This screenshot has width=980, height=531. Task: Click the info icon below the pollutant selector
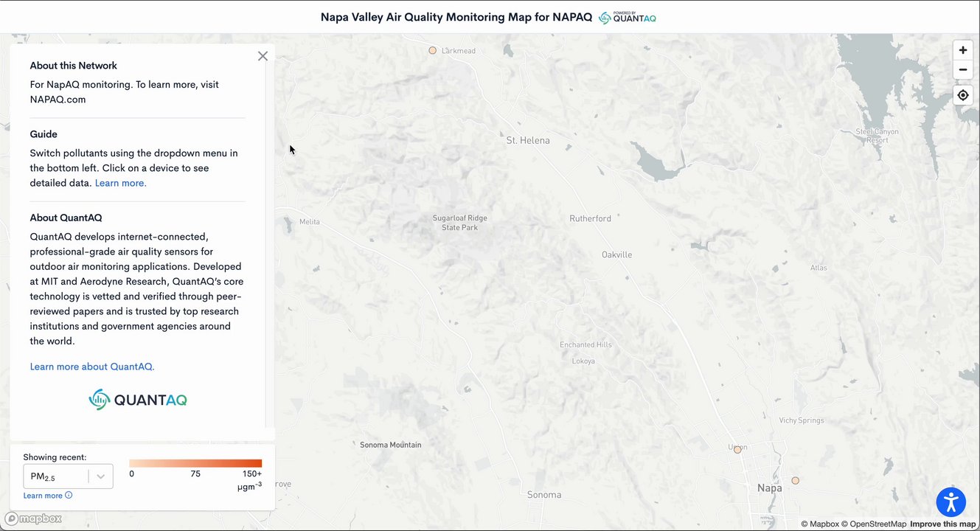point(69,496)
